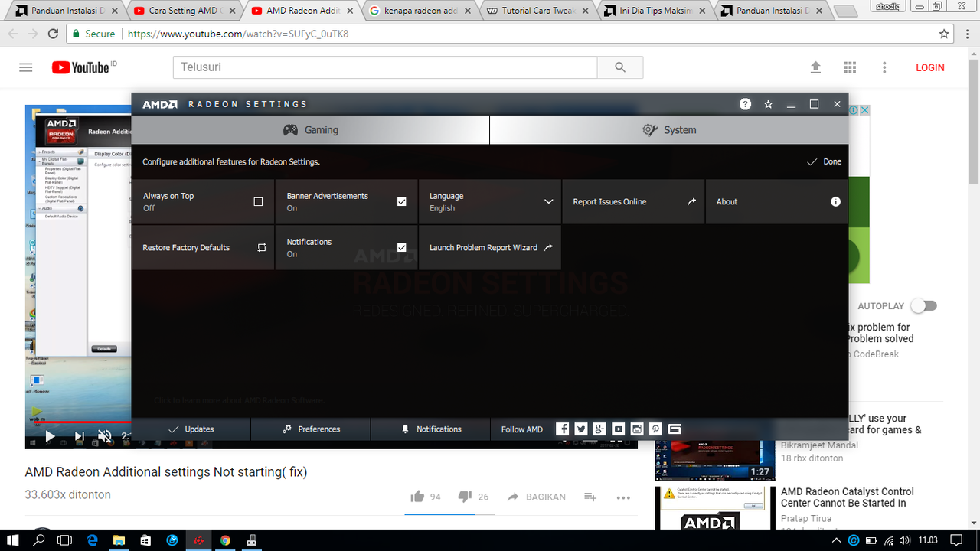
Task: Dislike the video with thumbs down
Action: [465, 497]
